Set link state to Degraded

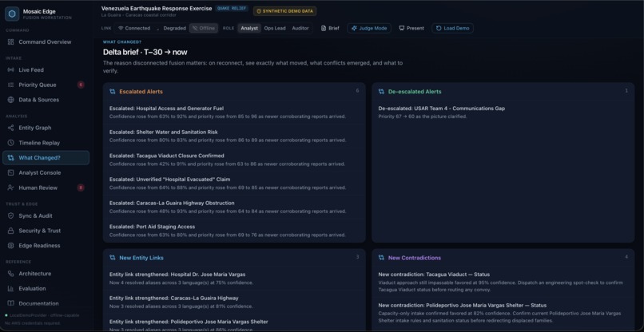tap(172, 28)
